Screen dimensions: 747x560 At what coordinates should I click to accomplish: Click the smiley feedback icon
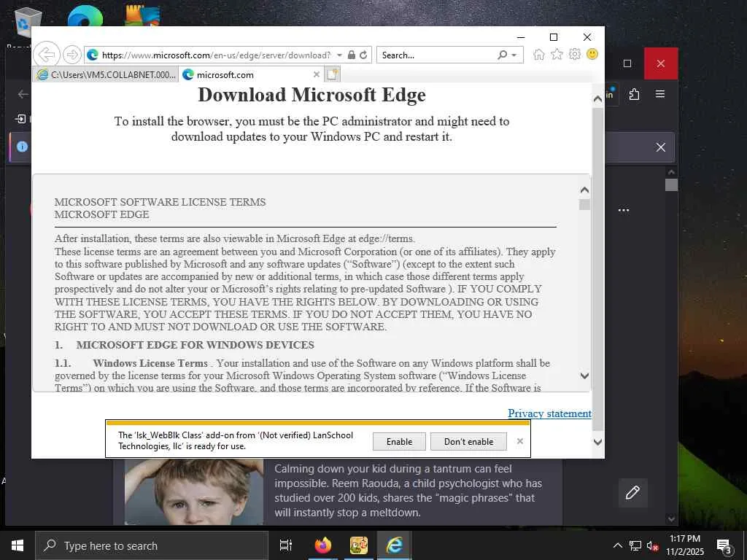592,54
